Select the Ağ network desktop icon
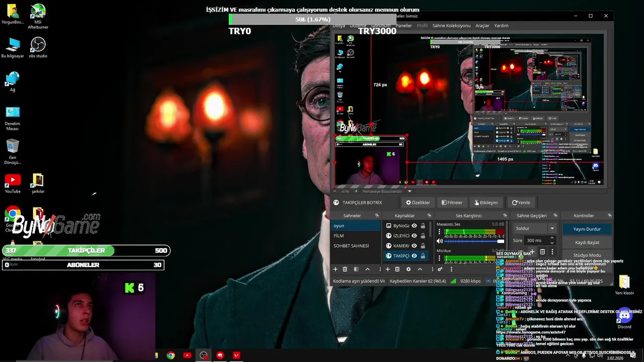The width and height of the screenshot is (644, 362). coord(13,81)
